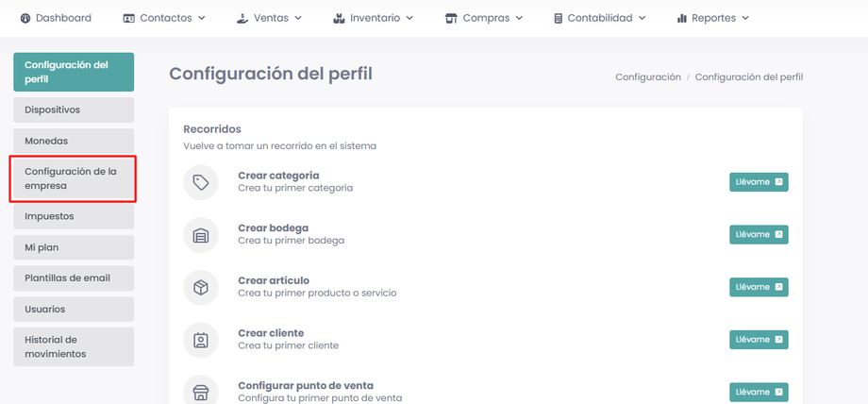Click the Ventas hand icon
Viewport: 868px width, 404px height.
[242, 18]
